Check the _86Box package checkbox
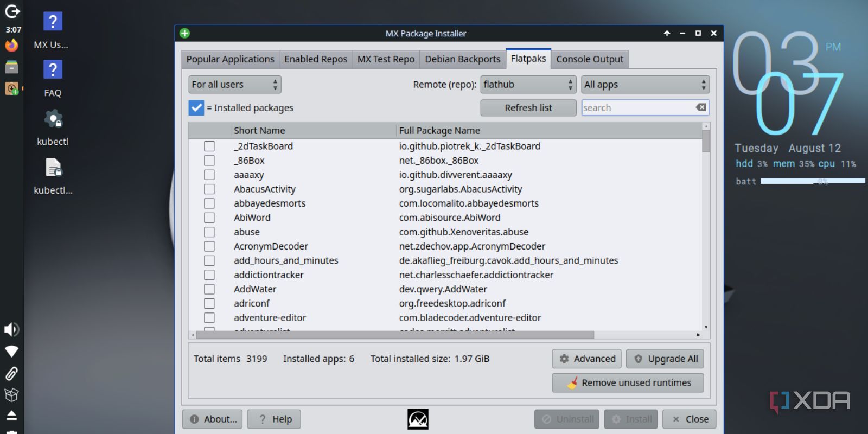 tap(209, 161)
